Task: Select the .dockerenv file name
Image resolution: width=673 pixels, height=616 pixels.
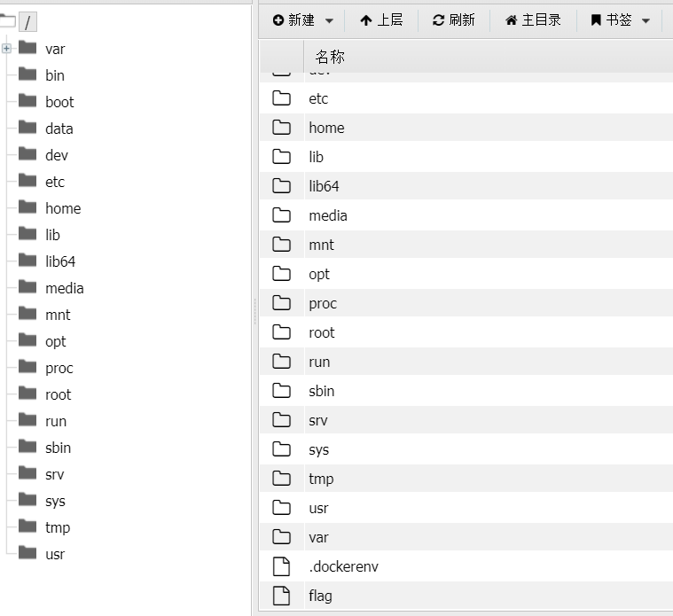Action: pyautogui.click(x=343, y=566)
